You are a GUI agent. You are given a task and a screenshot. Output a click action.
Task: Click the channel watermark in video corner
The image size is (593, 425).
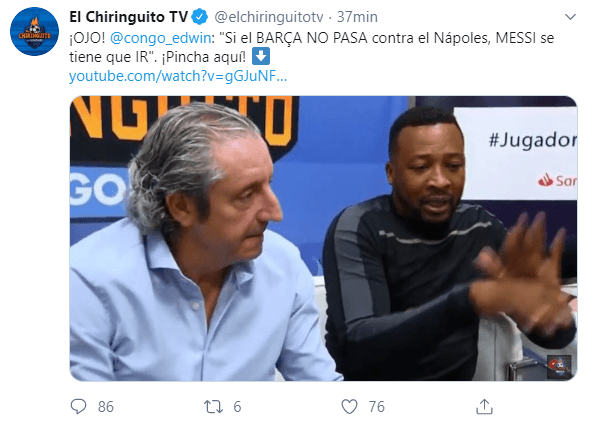pos(559,366)
